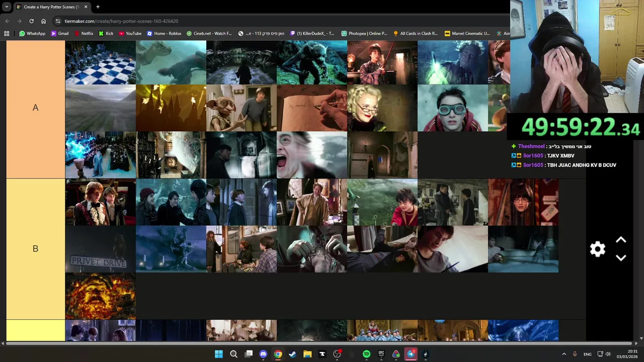Open the site information icon in address bar
Viewport: 644px width, 362px height.
point(58,21)
